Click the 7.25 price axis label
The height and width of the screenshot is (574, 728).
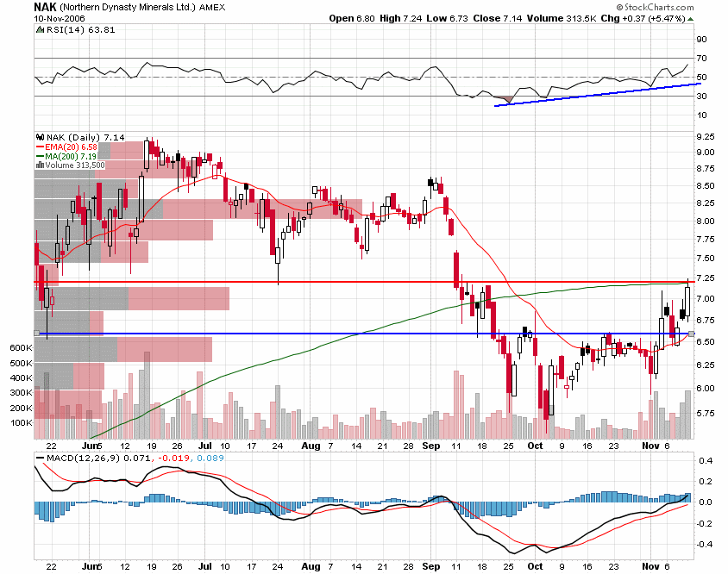(x=706, y=278)
